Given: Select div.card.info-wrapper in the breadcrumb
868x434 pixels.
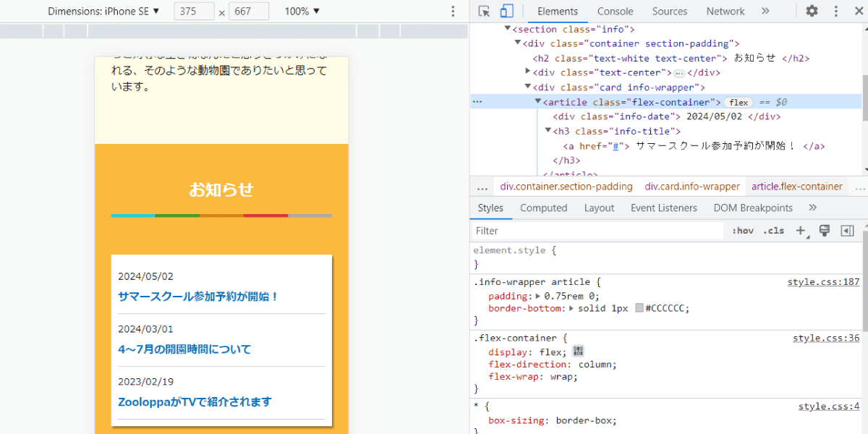Looking at the screenshot, I should tap(692, 187).
